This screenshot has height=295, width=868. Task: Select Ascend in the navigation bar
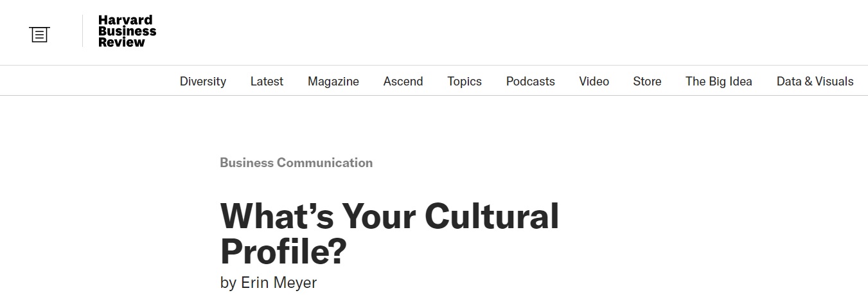click(403, 81)
